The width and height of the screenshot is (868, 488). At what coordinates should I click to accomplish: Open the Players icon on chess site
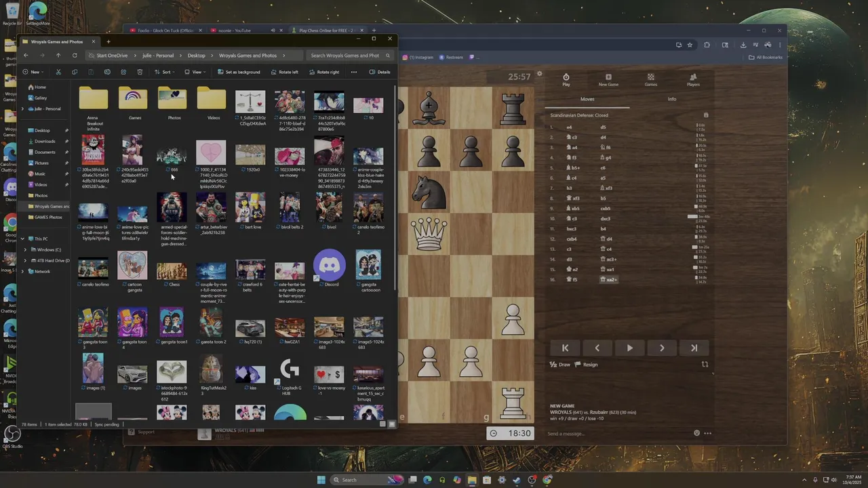(x=693, y=77)
